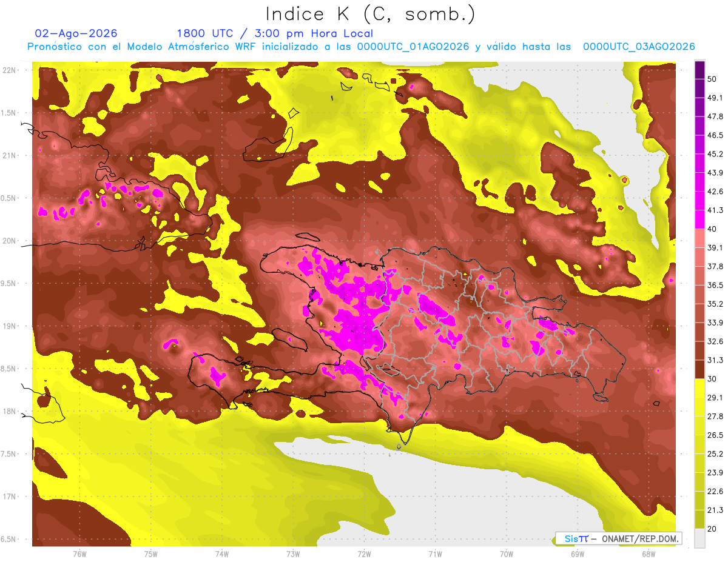
Task: Click the colorbar value "27.8"
Action: (x=715, y=416)
